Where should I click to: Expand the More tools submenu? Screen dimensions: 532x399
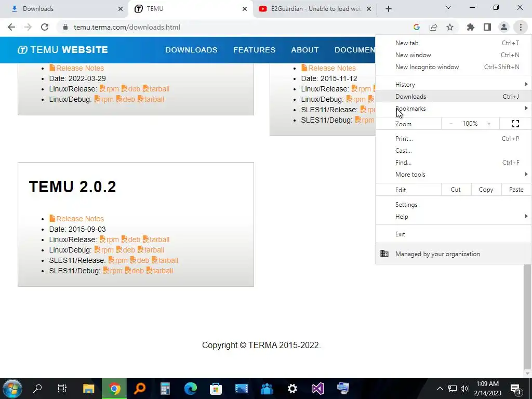(x=454, y=175)
